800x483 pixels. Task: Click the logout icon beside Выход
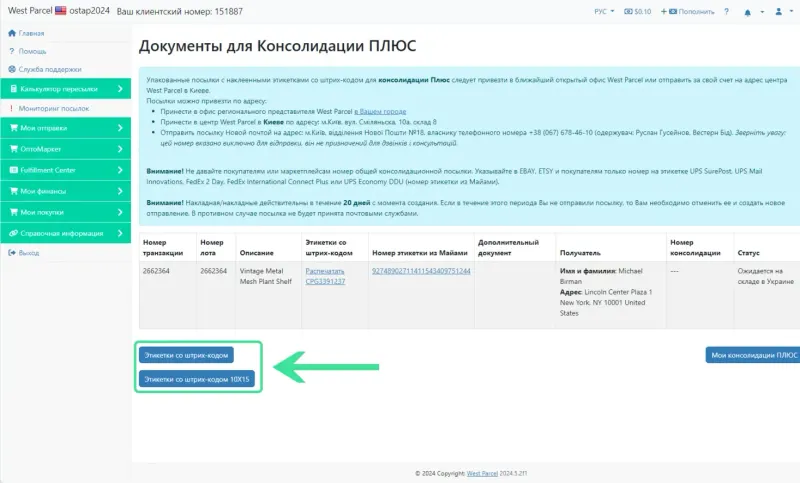(12, 252)
